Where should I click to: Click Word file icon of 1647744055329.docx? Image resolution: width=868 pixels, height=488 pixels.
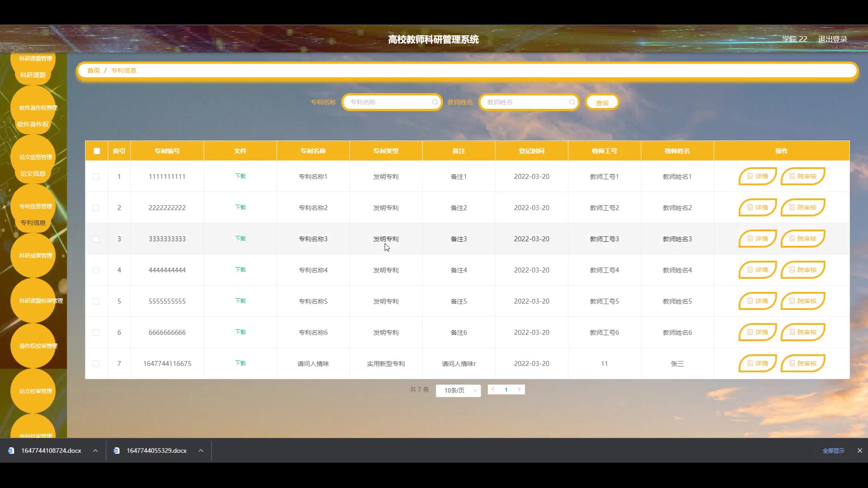(x=117, y=450)
